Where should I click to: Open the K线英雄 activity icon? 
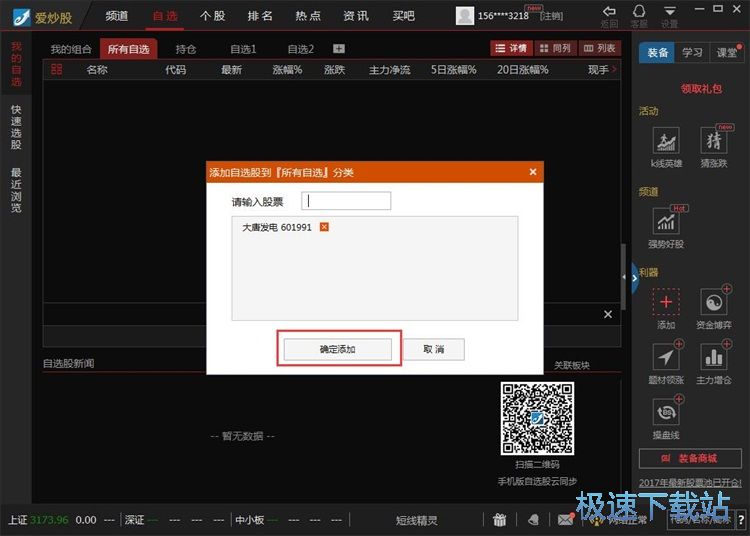tap(666, 141)
